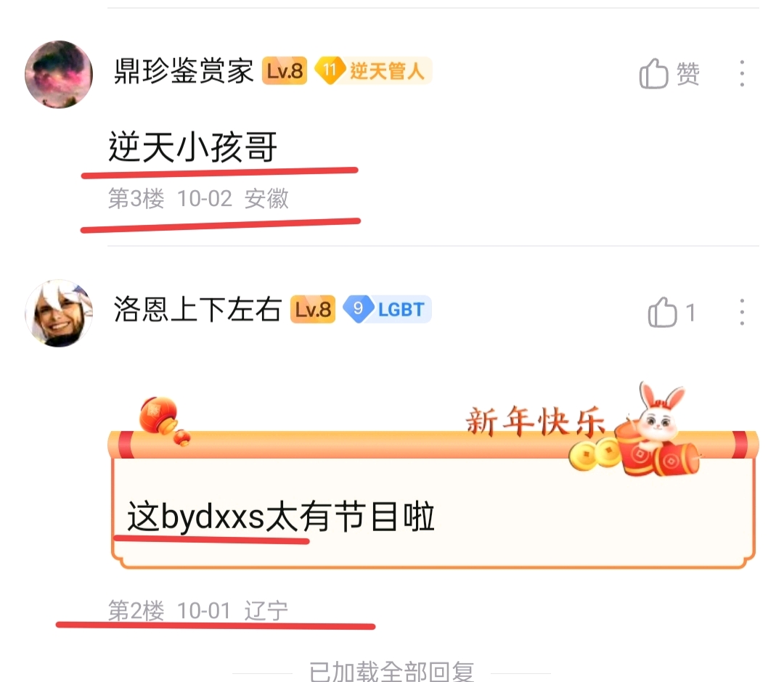784x682 pixels.
Task: Open the username 鼎珍鉴赏家
Action: coord(184,71)
